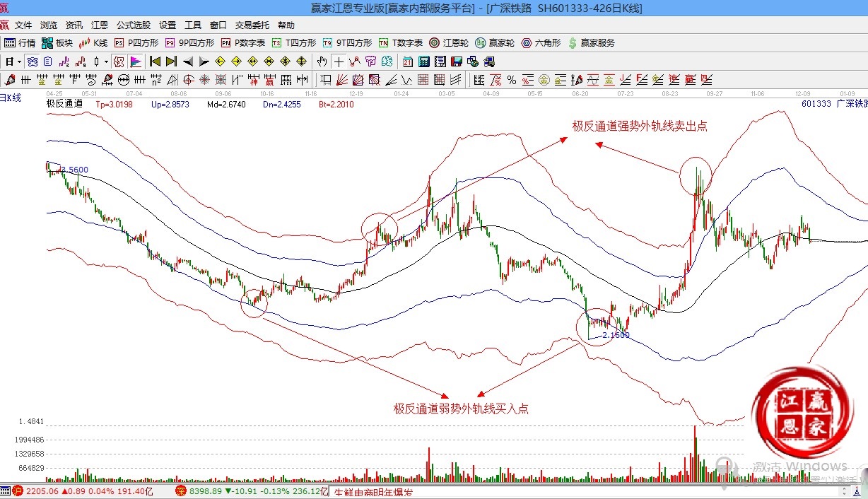Expand the 日 period dropdown arrow
The height and width of the screenshot is (499, 868).
pyautogui.click(x=19, y=61)
